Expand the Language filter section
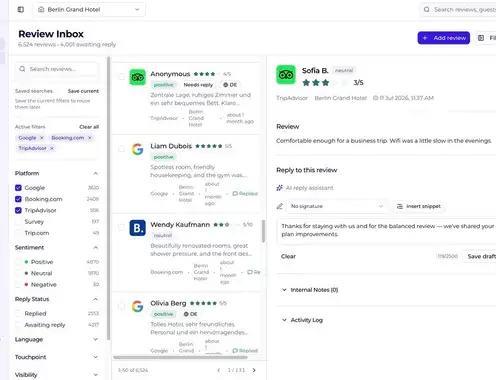The image size is (496, 380). pos(96,339)
